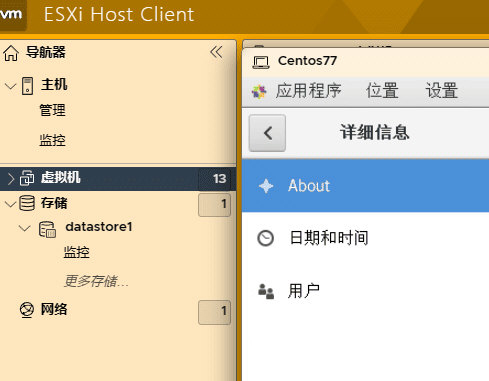Image resolution: width=489 pixels, height=381 pixels.
Task: Click the users people icon
Action: pos(266,291)
